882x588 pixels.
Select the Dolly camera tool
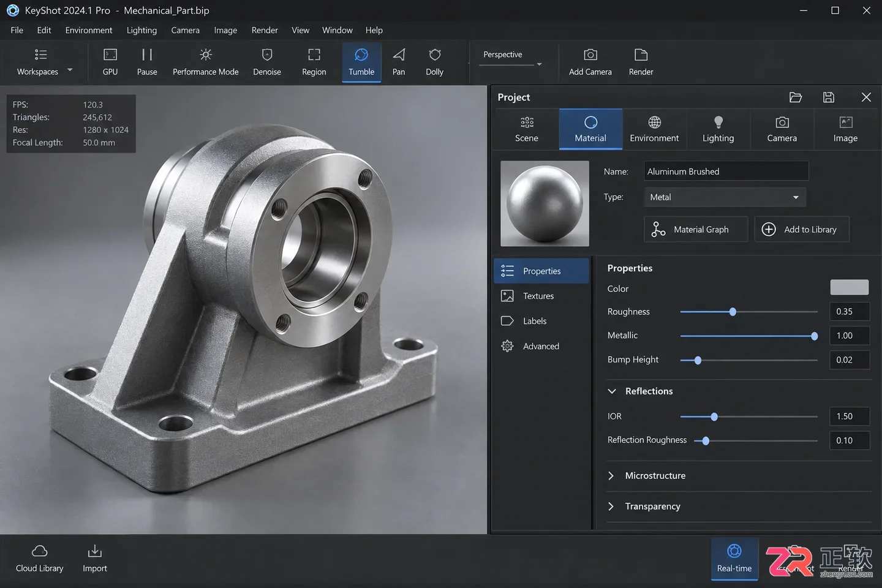click(x=435, y=62)
